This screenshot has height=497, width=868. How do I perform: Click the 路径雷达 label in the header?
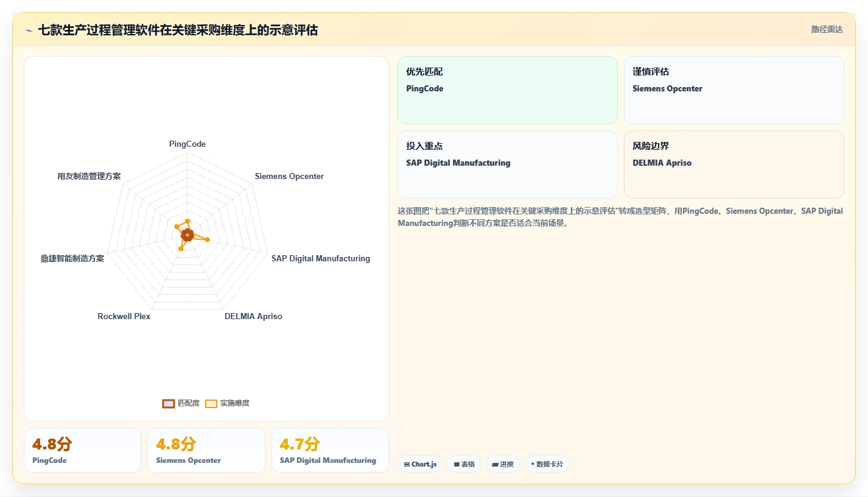pos(827,30)
